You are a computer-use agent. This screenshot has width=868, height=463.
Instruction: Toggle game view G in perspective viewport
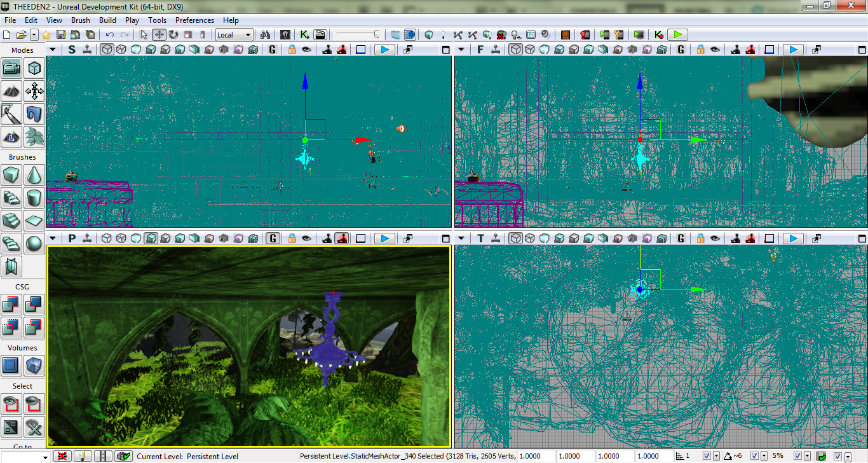point(272,238)
